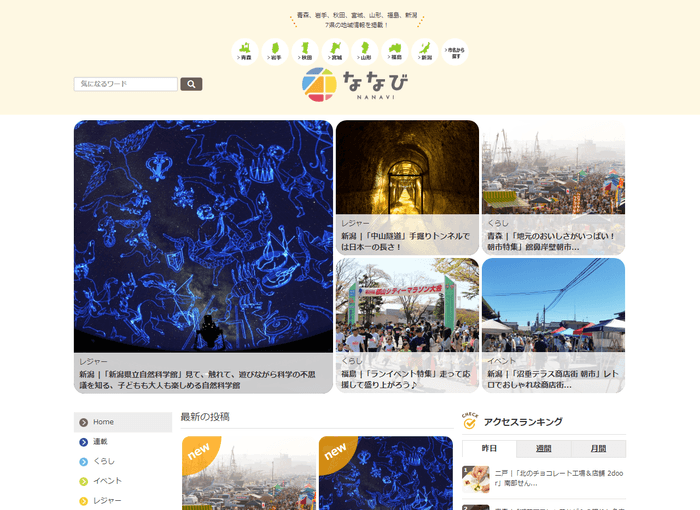Open 連載 in the sidebar menu

pyautogui.click(x=123, y=442)
